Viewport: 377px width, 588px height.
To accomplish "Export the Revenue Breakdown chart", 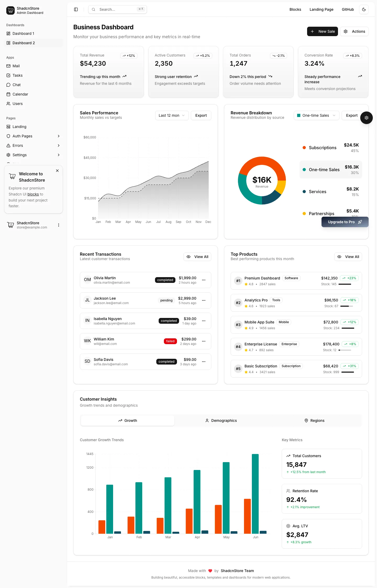I will [352, 115].
